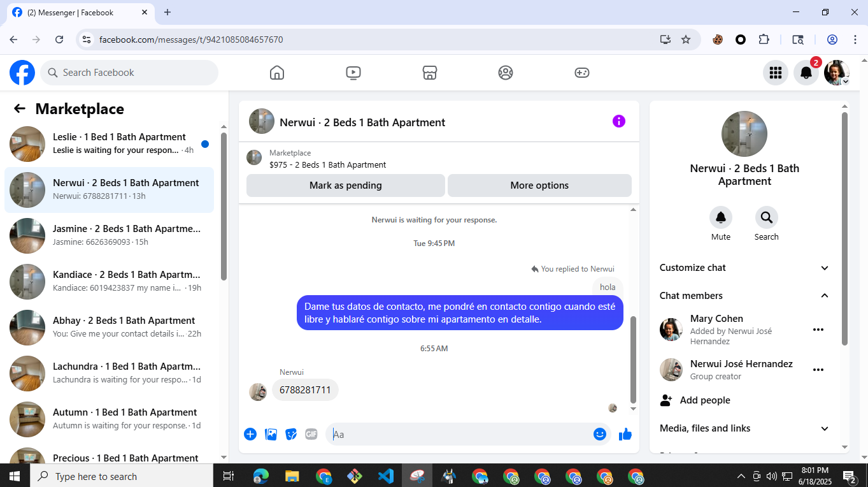Screen dimensions: 868x487
Task: Choose a sticker from the sticker icon
Action: coord(291,434)
